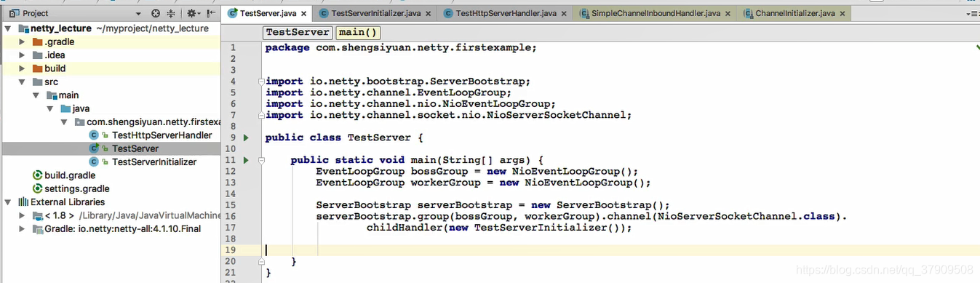The width and height of the screenshot is (980, 283).
Task: Expand the .idea folder
Action: coord(22,55)
